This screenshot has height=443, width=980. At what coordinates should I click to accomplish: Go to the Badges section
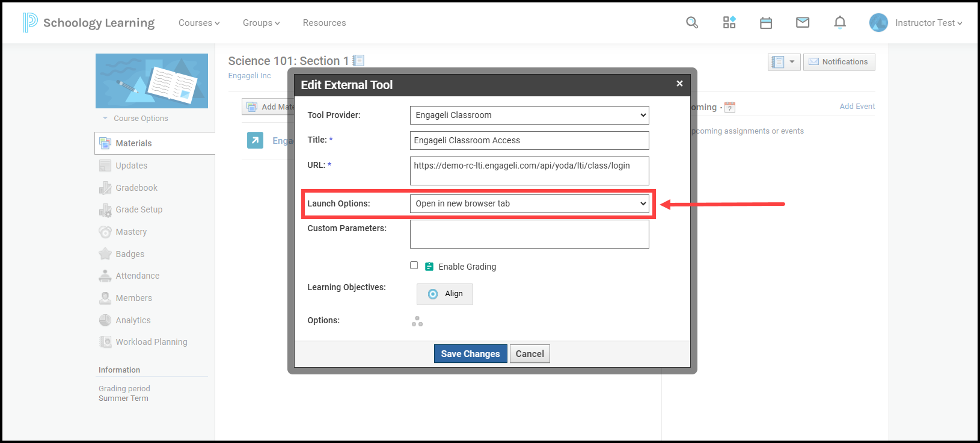pos(130,254)
